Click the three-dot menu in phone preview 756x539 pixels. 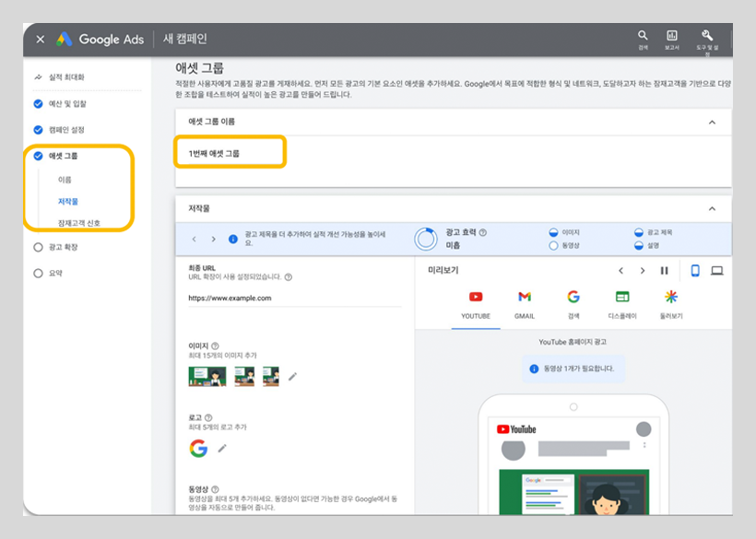(644, 445)
